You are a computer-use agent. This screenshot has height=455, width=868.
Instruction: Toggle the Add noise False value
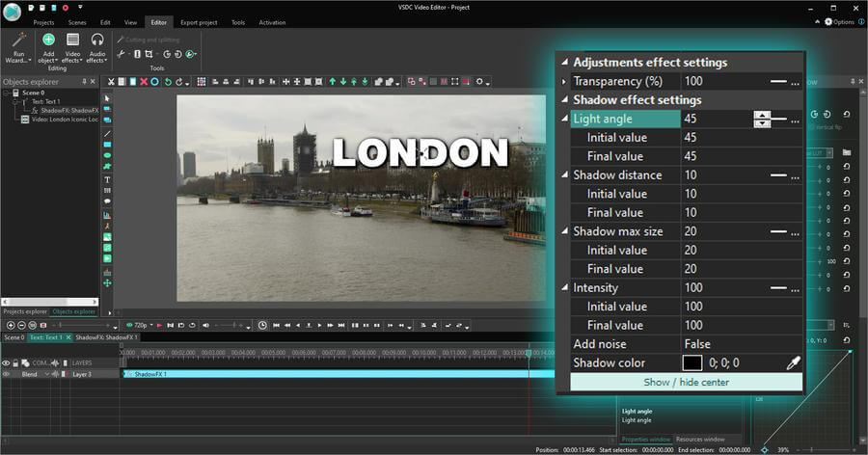[742, 344]
